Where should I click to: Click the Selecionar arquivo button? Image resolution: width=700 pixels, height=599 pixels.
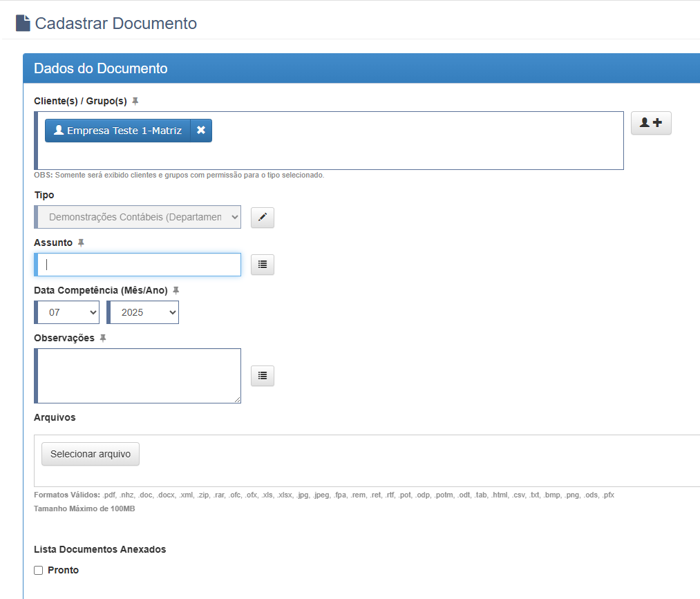click(91, 454)
